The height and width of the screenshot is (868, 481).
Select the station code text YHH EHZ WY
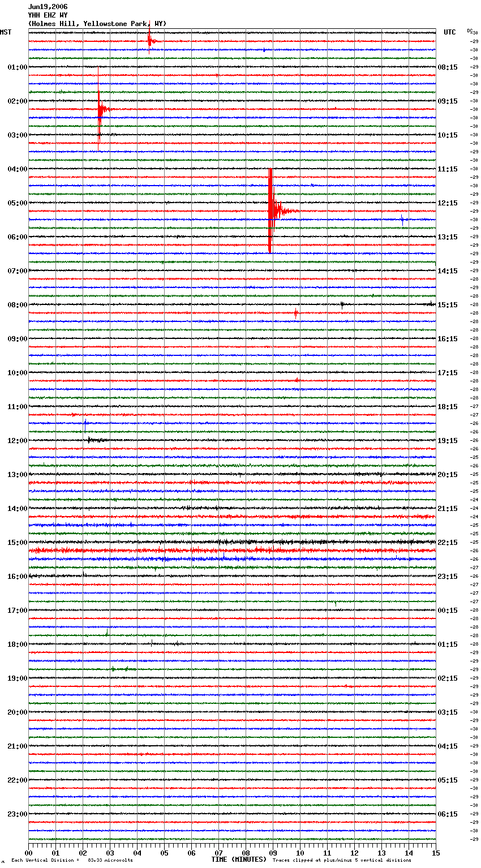[48, 15]
